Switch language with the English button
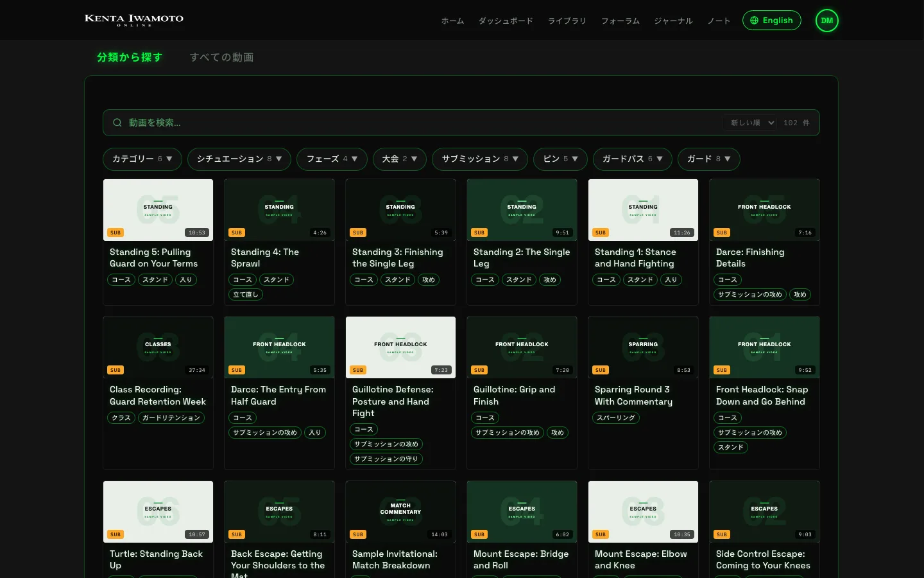The height and width of the screenshot is (578, 924). (772, 21)
